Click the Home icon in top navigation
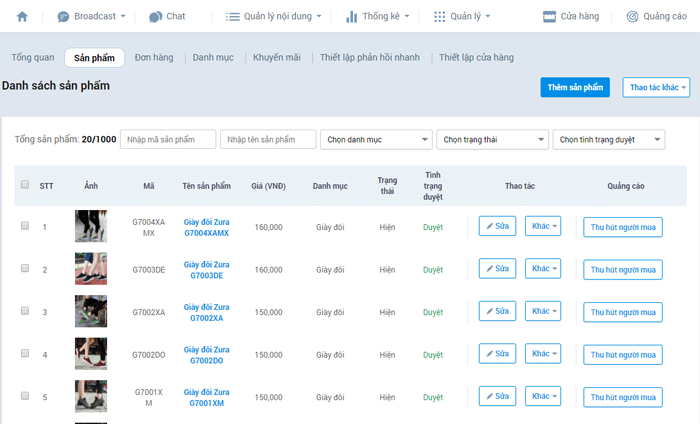This screenshot has width=700, height=438. click(x=23, y=16)
